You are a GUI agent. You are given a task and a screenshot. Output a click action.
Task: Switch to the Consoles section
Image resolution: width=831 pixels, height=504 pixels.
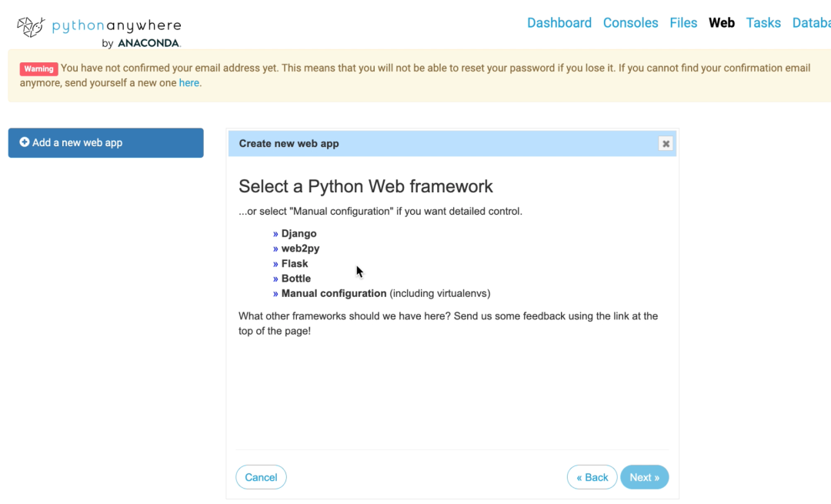coord(630,22)
